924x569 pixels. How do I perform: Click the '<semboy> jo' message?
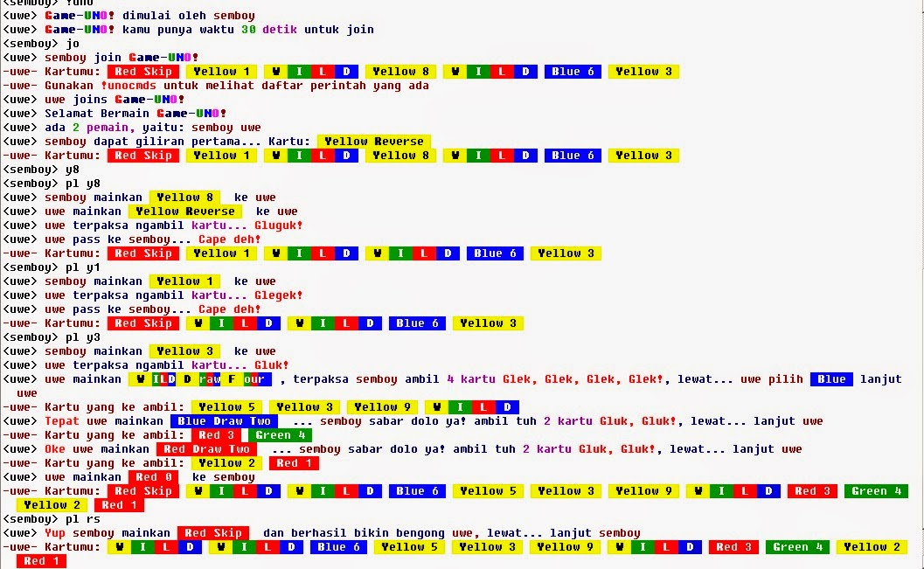(41, 44)
